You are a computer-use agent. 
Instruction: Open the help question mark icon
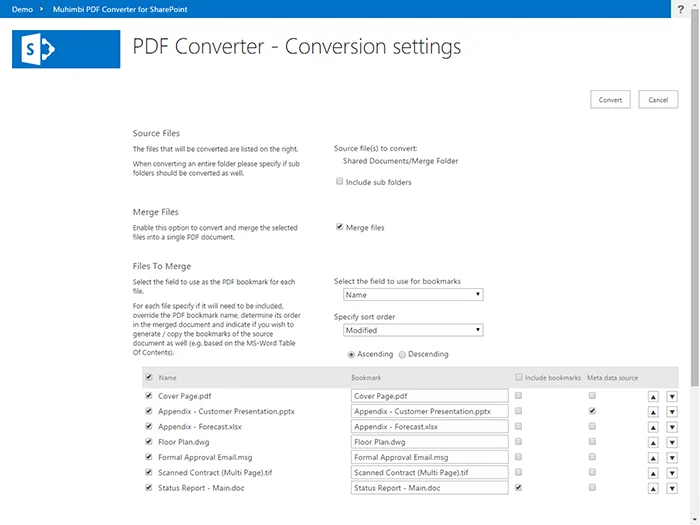(x=680, y=9)
